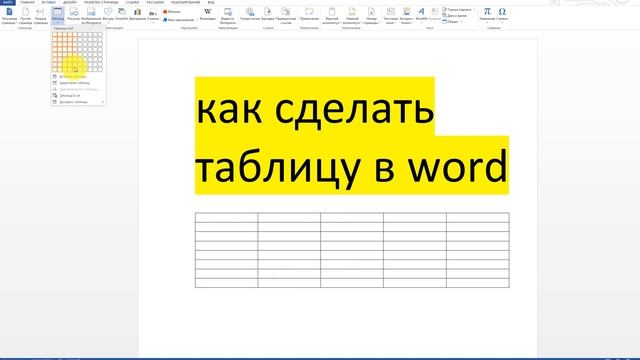Insert a Chart (Диаграмма)
The height and width of the screenshot is (360, 640).
pyautogui.click(x=138, y=14)
